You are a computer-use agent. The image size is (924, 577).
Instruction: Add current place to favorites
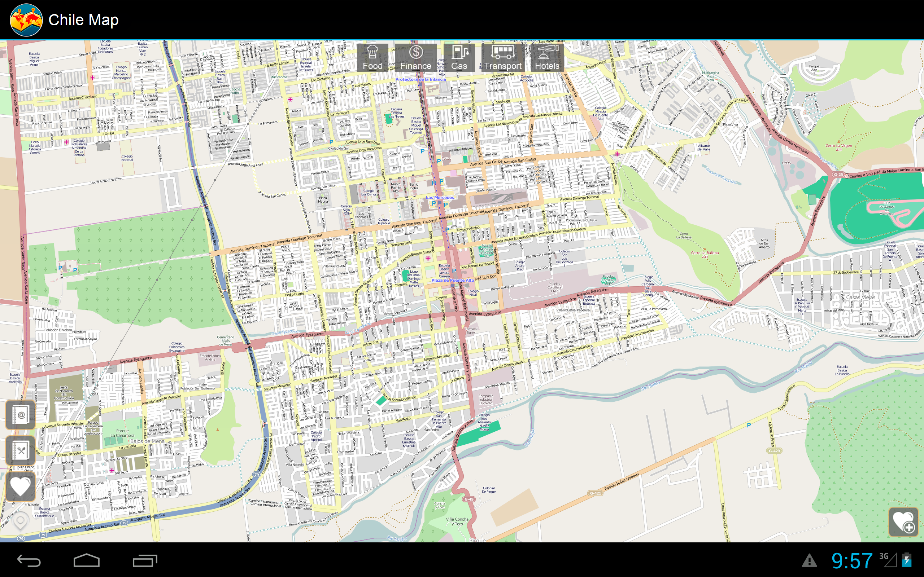(x=903, y=522)
